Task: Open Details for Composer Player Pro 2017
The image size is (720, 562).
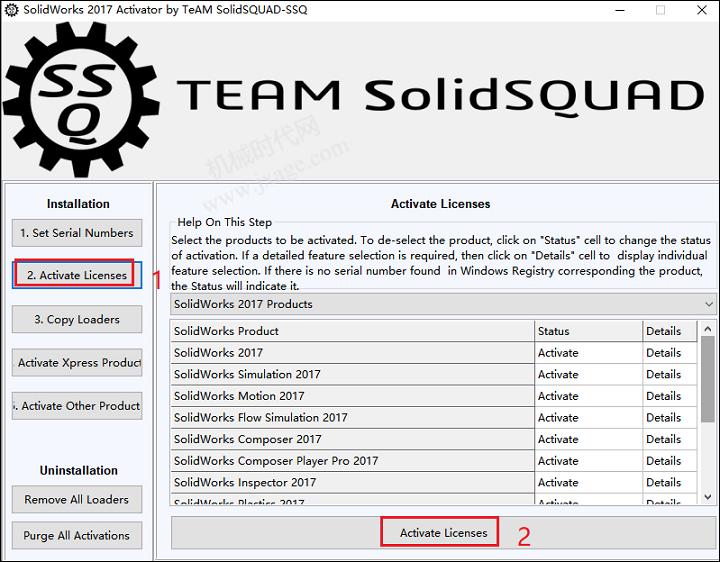Action: point(670,461)
